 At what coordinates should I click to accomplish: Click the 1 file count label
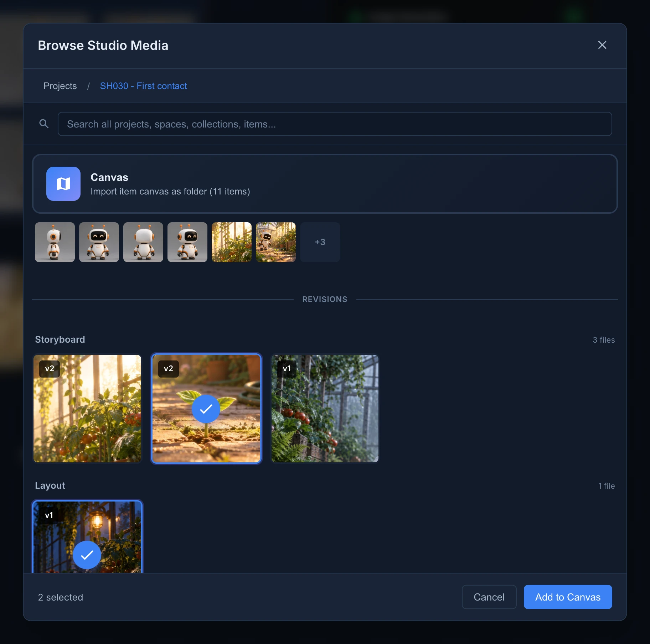pos(606,486)
